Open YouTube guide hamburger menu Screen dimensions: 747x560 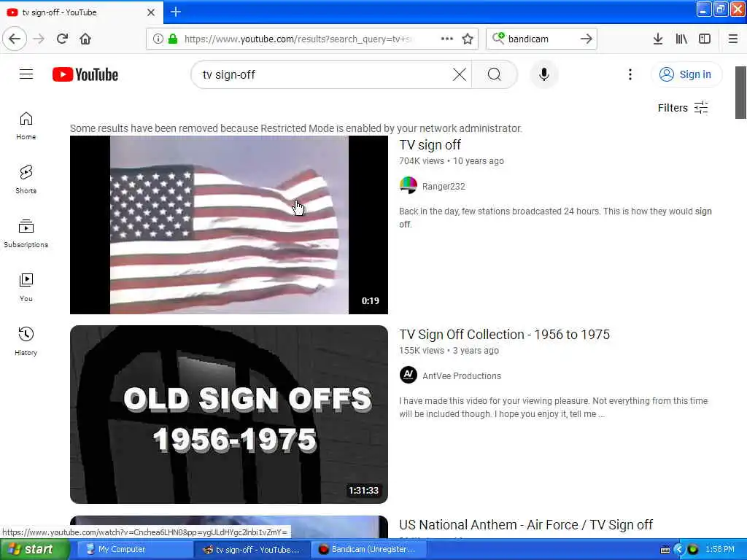26,74
